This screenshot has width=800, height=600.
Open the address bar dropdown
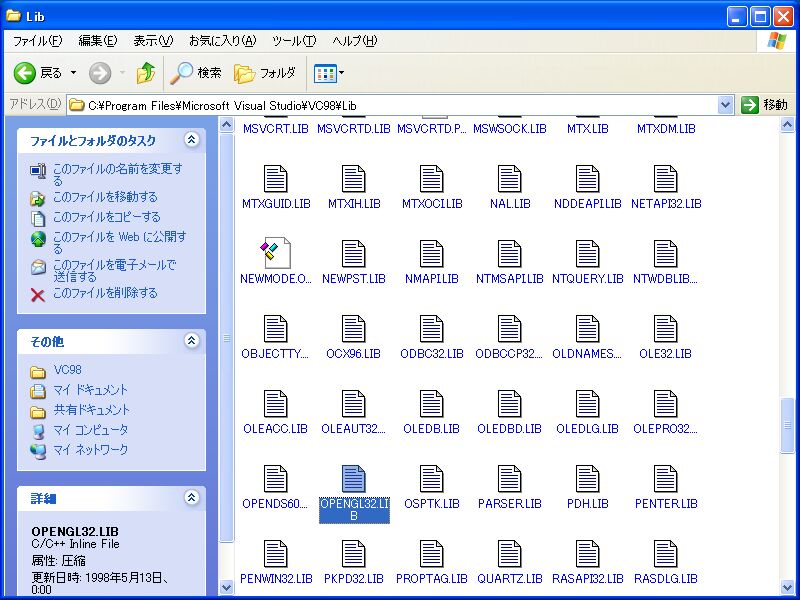point(725,106)
